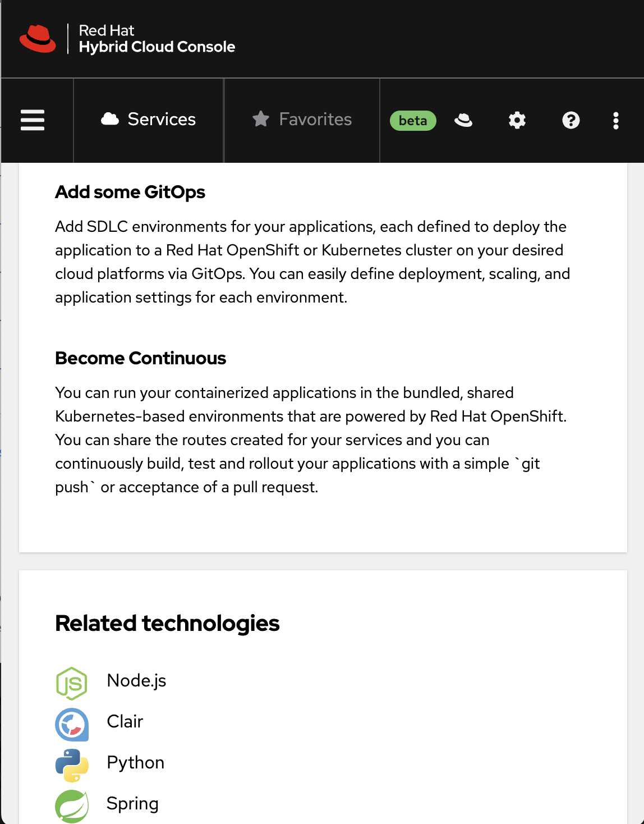Click the Related technologies heading
This screenshot has height=824, width=644.
(167, 624)
